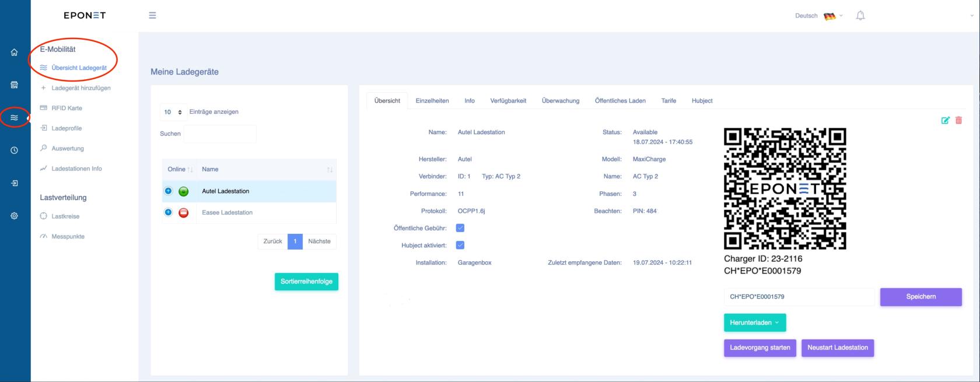This screenshot has height=382, width=980.
Task: Click the protocol value OCPP1.6j
Action: tap(471, 211)
